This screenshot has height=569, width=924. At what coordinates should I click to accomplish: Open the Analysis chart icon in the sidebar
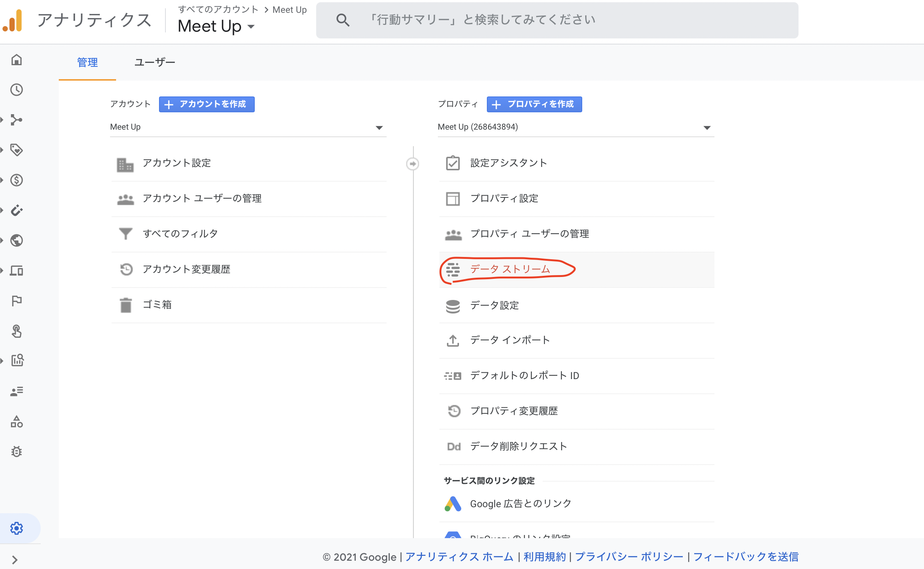pyautogui.click(x=17, y=361)
